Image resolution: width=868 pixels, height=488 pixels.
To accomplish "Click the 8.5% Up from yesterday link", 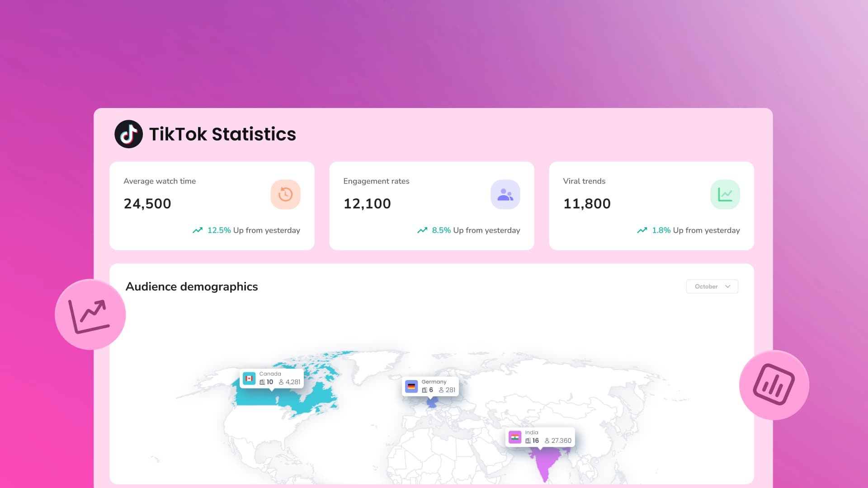I will click(x=476, y=230).
